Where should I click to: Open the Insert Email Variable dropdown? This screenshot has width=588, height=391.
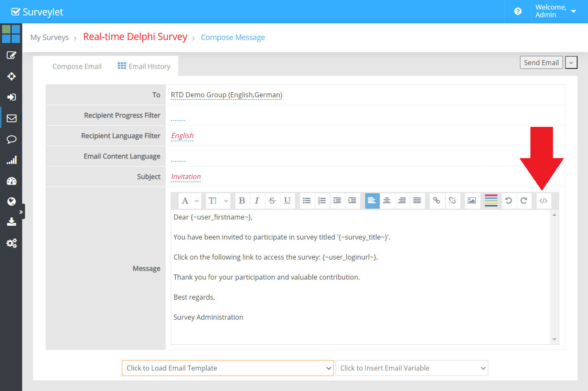point(412,368)
